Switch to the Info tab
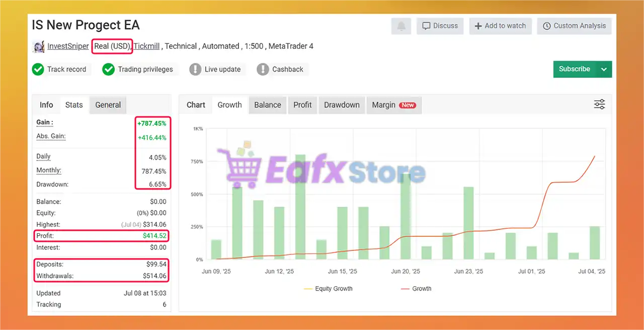The image size is (644, 330). point(46,105)
